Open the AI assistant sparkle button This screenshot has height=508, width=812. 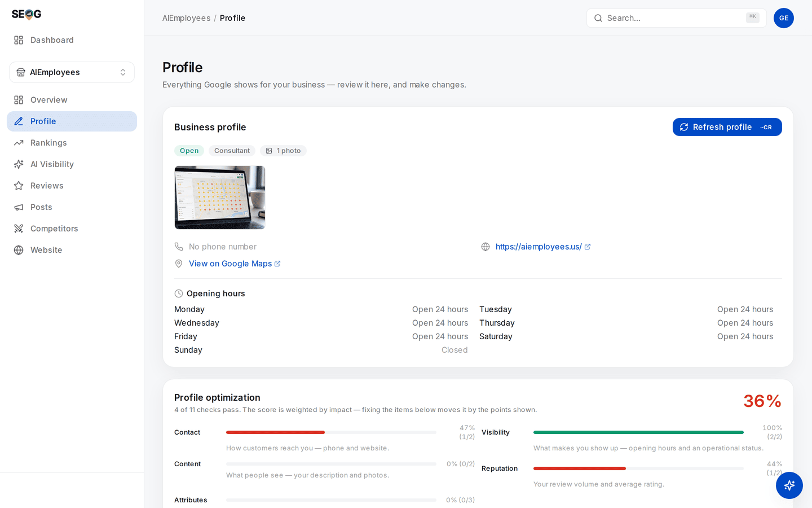pyautogui.click(x=789, y=485)
